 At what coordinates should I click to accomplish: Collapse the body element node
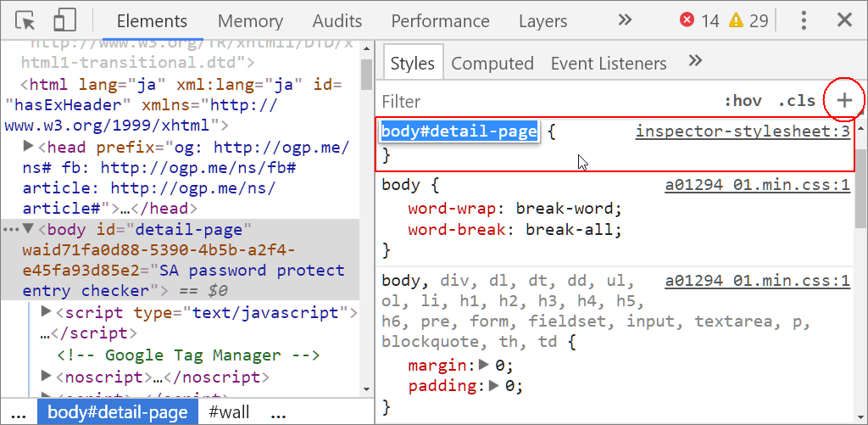[x=28, y=229]
